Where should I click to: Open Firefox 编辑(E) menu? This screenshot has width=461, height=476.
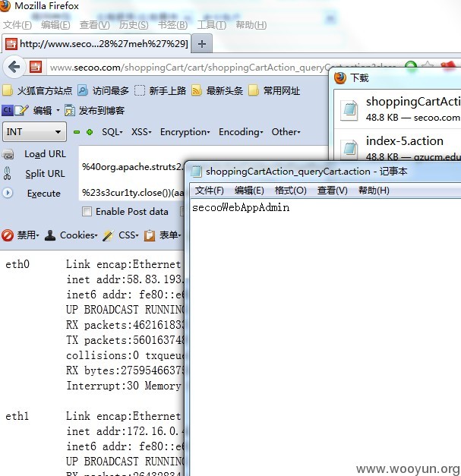point(55,24)
